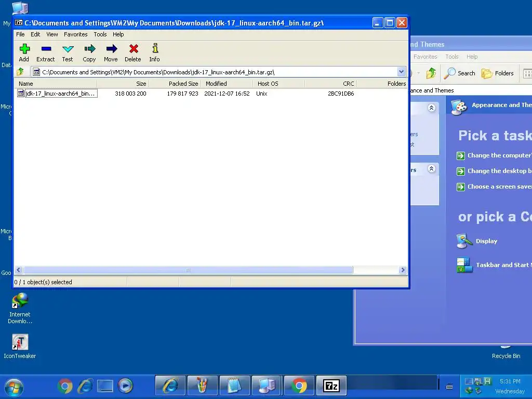
Task: Open Favorites menu in Appearance and Themes window
Action: click(425, 57)
